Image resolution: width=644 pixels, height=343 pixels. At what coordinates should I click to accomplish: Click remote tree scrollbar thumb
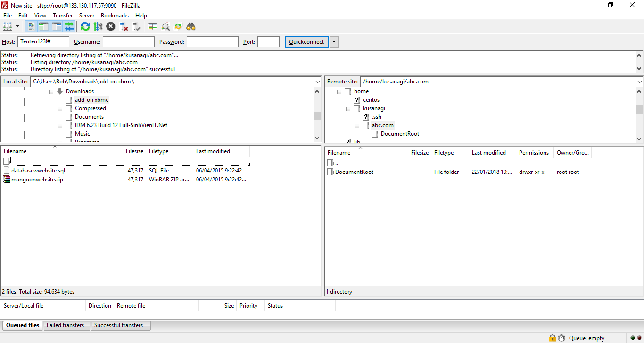tap(639, 109)
